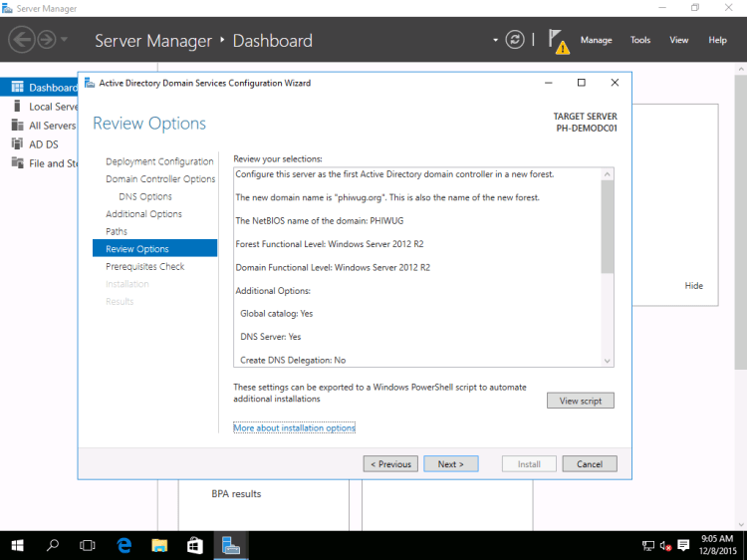This screenshot has height=560, width=747.
Task: Launch the Store app from taskbar
Action: pos(195,545)
